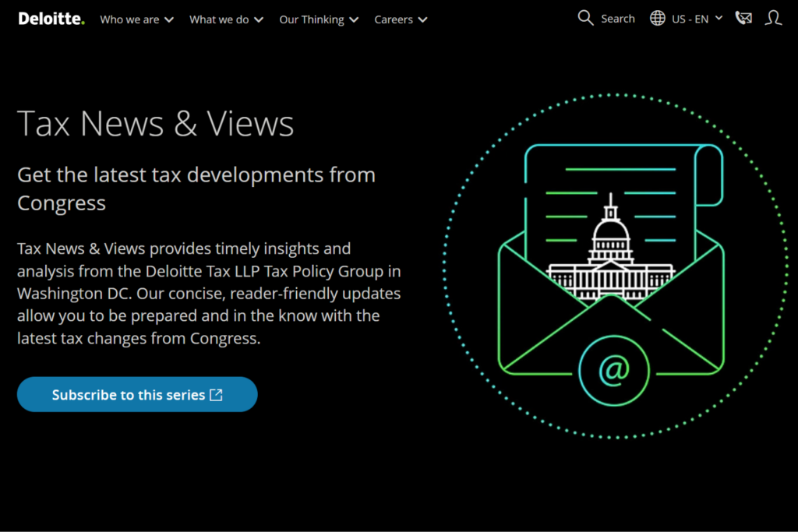
Task: Expand the What we do chevron
Action: tap(259, 19)
